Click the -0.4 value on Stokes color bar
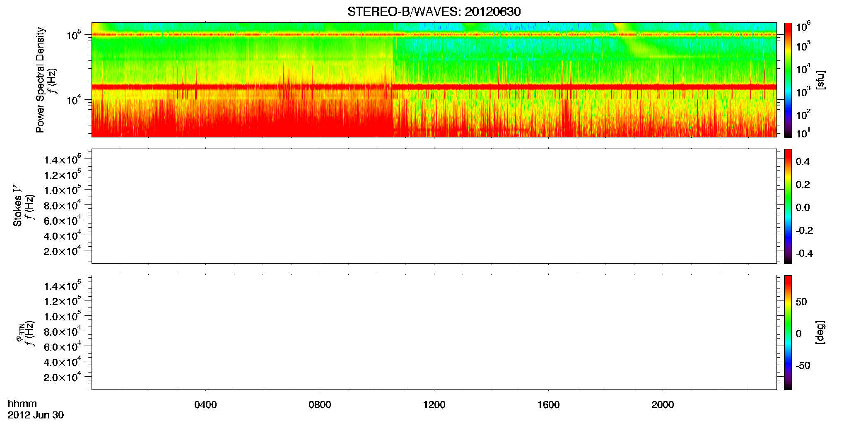The image size is (868, 447). (804, 254)
